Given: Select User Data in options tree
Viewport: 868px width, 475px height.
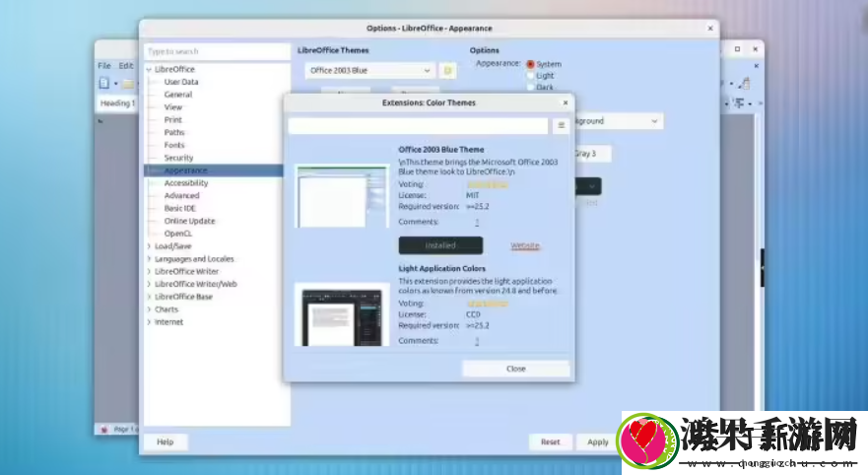Looking at the screenshot, I should (x=181, y=82).
